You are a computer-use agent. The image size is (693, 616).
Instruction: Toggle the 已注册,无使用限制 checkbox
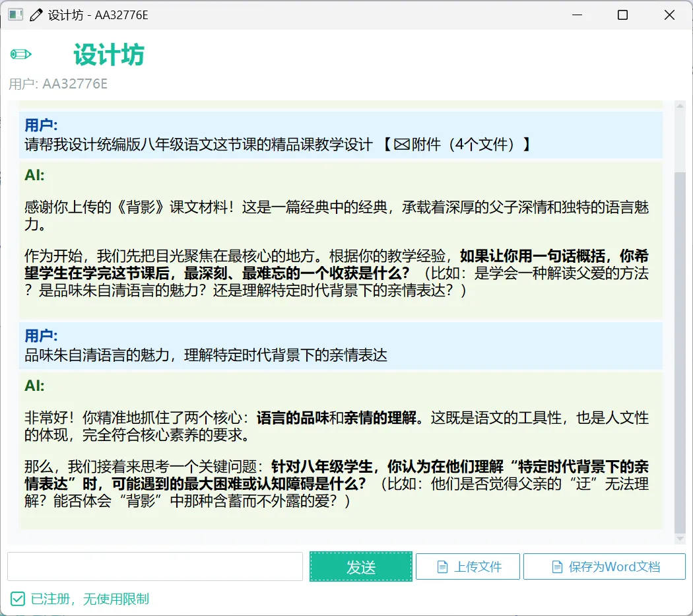(x=18, y=599)
